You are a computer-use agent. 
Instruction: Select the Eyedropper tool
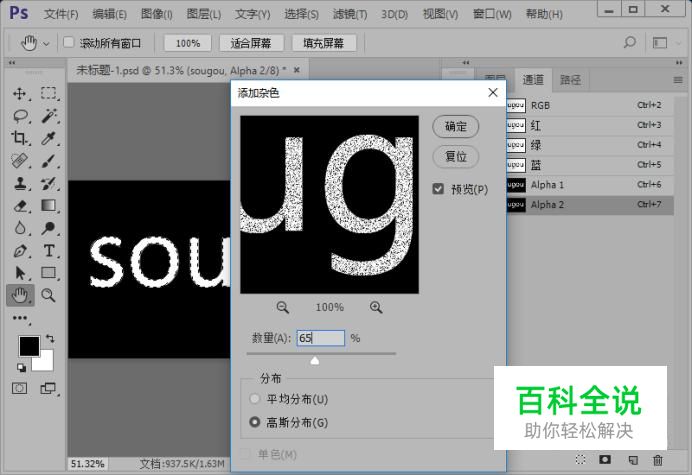(x=49, y=138)
